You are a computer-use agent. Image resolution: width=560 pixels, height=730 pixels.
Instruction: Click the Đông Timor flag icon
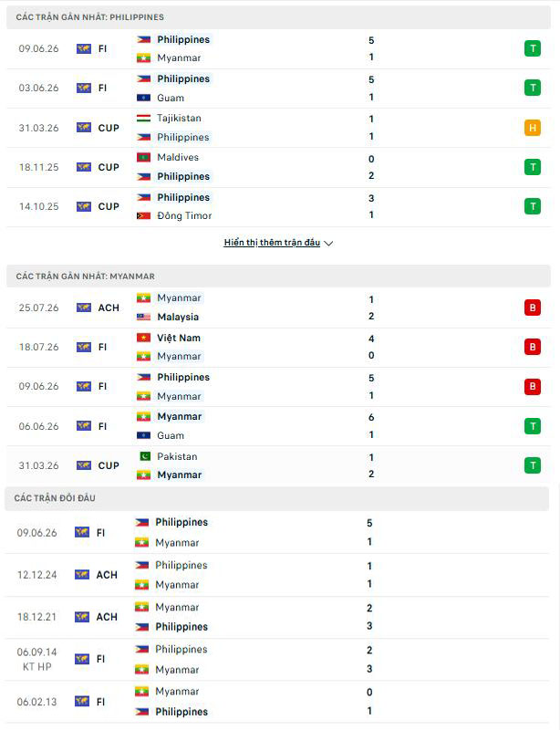point(143,215)
